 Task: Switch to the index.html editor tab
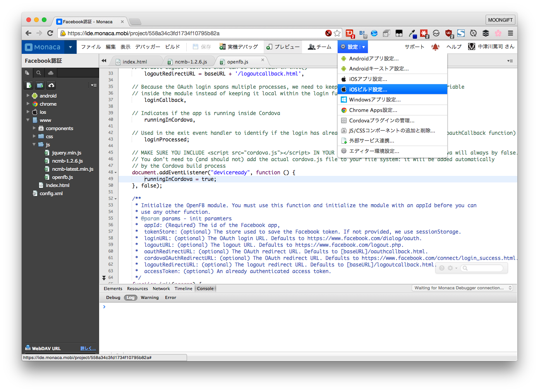click(134, 62)
